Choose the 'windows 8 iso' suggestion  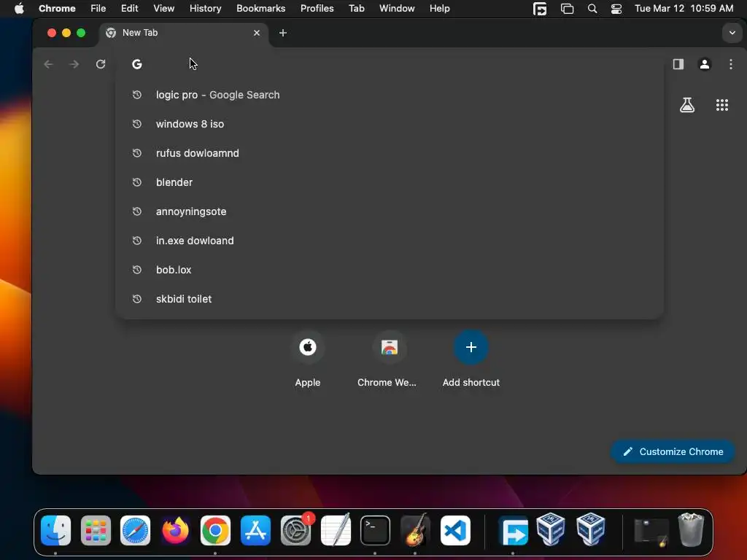(390, 124)
